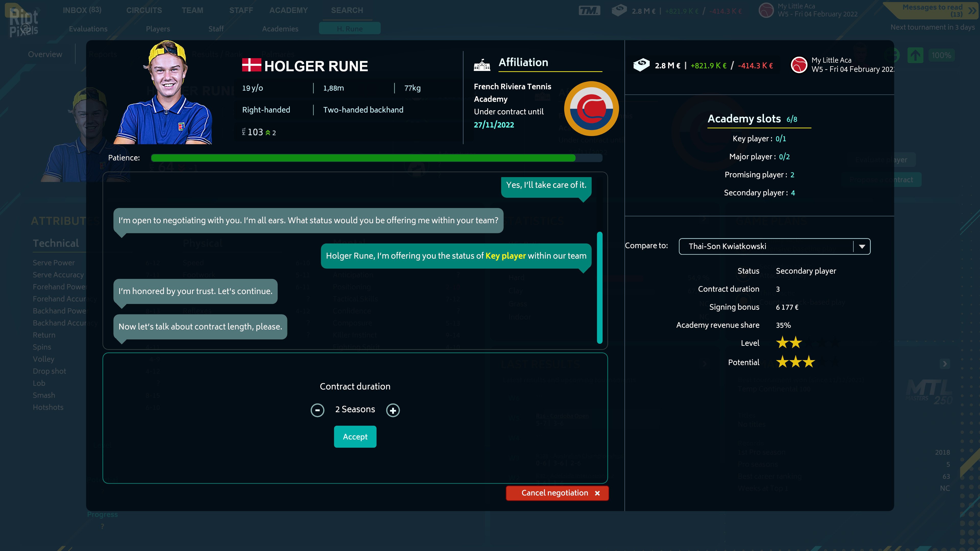Click the green Patience bar
This screenshot has width=980, height=551.
coord(361,157)
